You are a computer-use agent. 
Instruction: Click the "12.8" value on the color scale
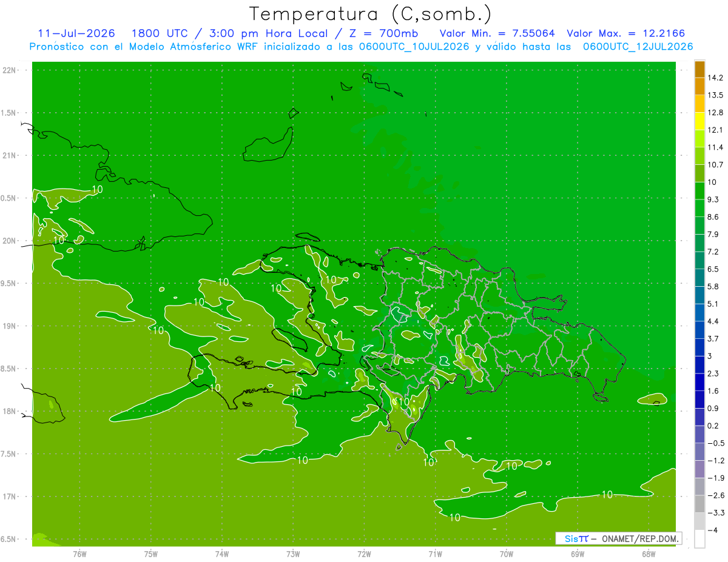715,113
